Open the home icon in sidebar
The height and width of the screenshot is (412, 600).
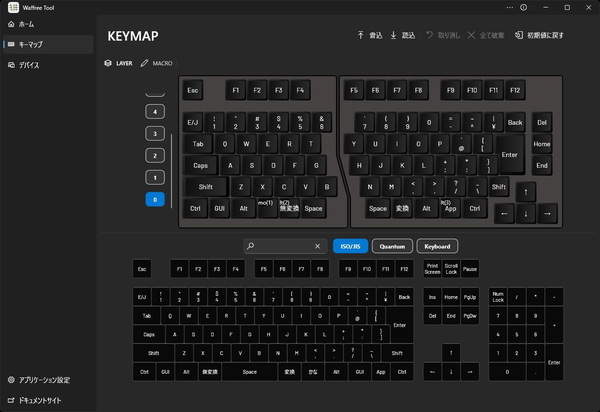[11, 24]
